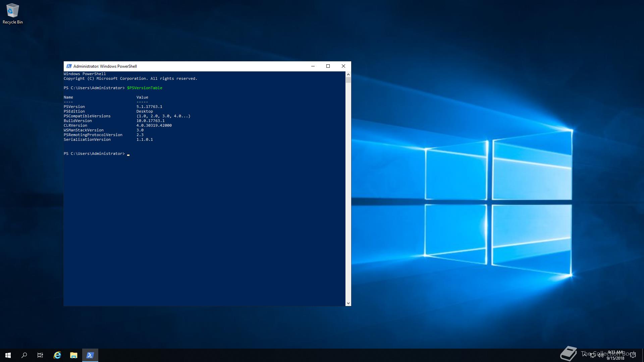Click the PSEdition value Desktop

[x=145, y=111]
